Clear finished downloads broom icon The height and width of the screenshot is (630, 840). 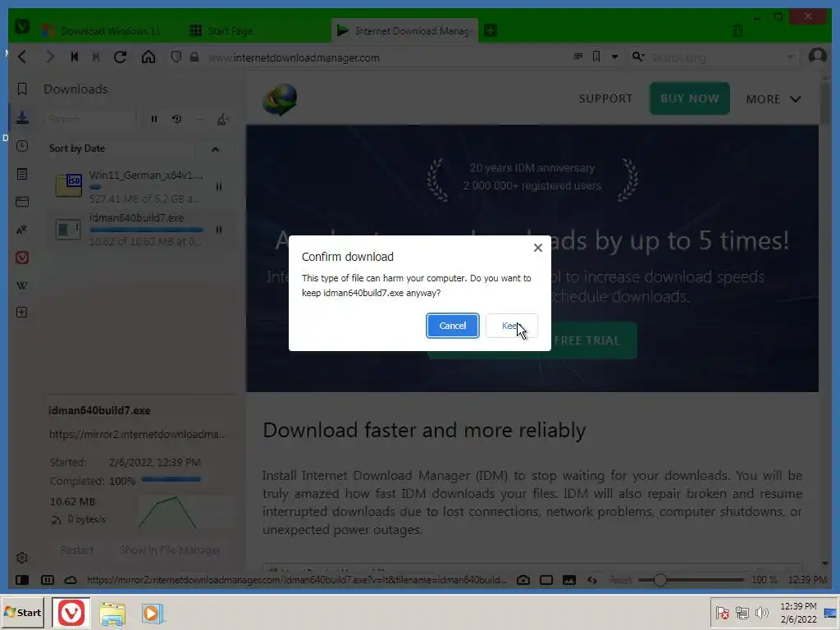pyautogui.click(x=221, y=119)
